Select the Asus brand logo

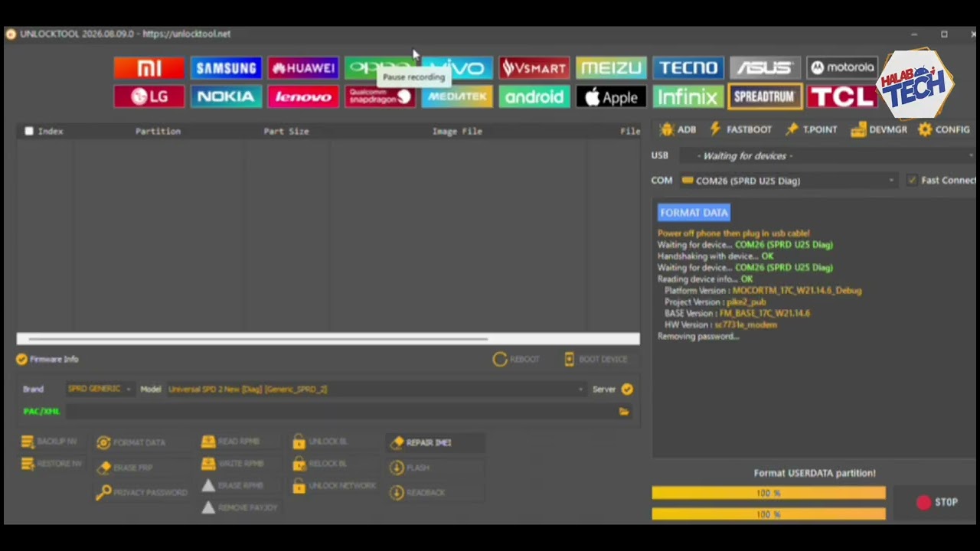click(x=765, y=68)
